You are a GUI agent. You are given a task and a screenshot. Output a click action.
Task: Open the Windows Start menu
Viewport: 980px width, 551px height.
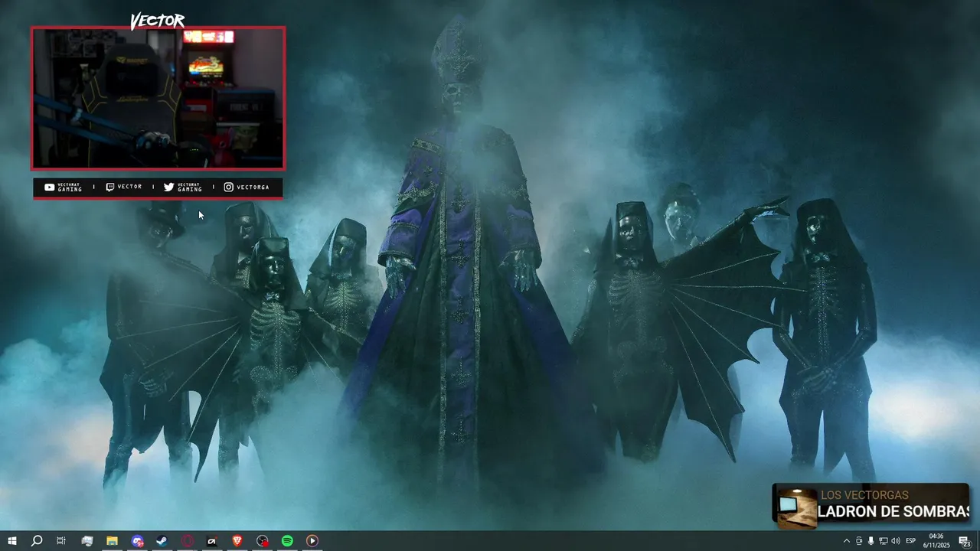tap(12, 541)
